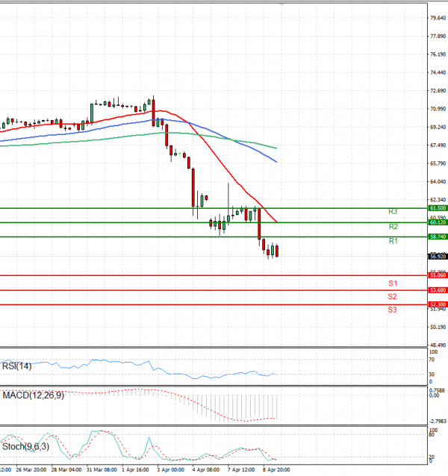Click the 7 Apr 12:00 time label

click(x=241, y=469)
